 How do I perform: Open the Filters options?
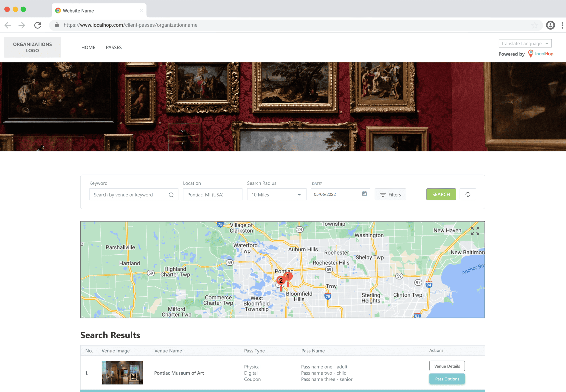click(x=390, y=195)
